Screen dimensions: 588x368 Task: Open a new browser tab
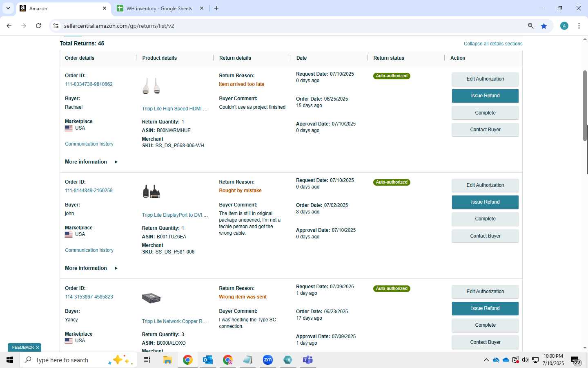[216, 8]
